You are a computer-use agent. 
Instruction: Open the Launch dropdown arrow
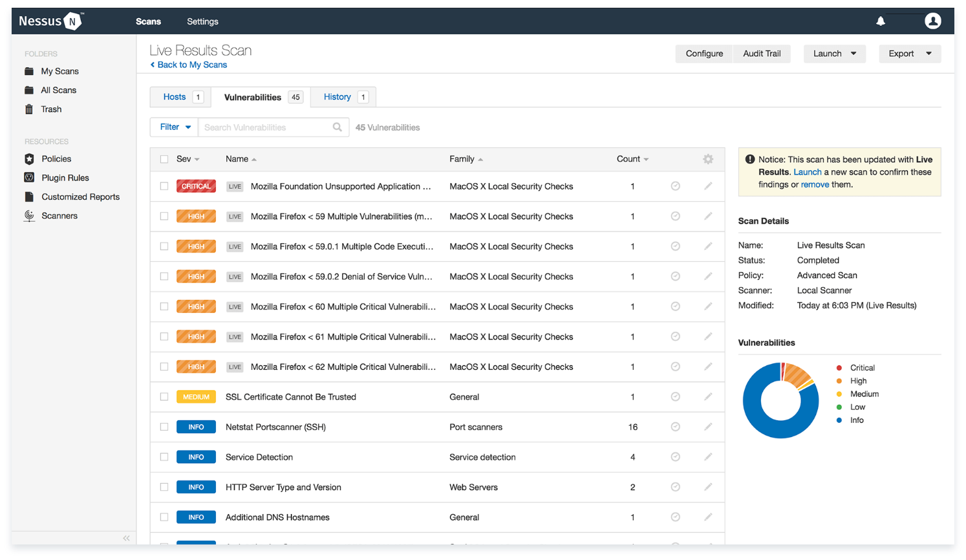[x=853, y=54]
